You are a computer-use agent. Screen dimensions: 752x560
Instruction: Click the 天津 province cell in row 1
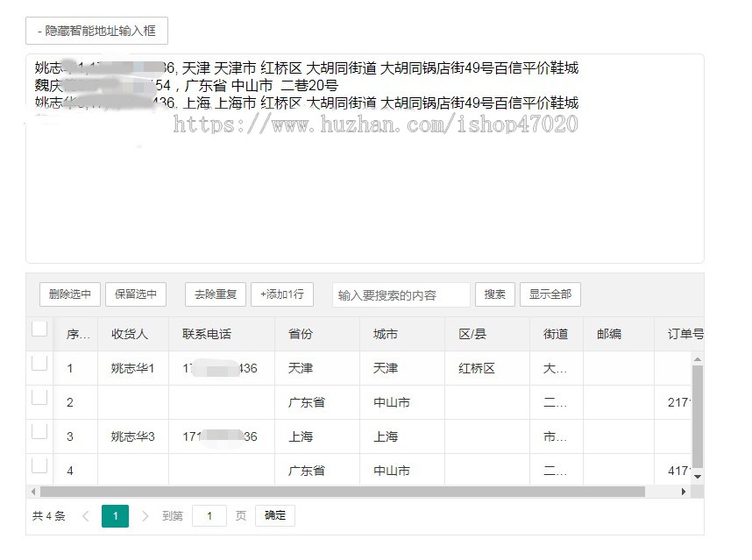click(317, 368)
